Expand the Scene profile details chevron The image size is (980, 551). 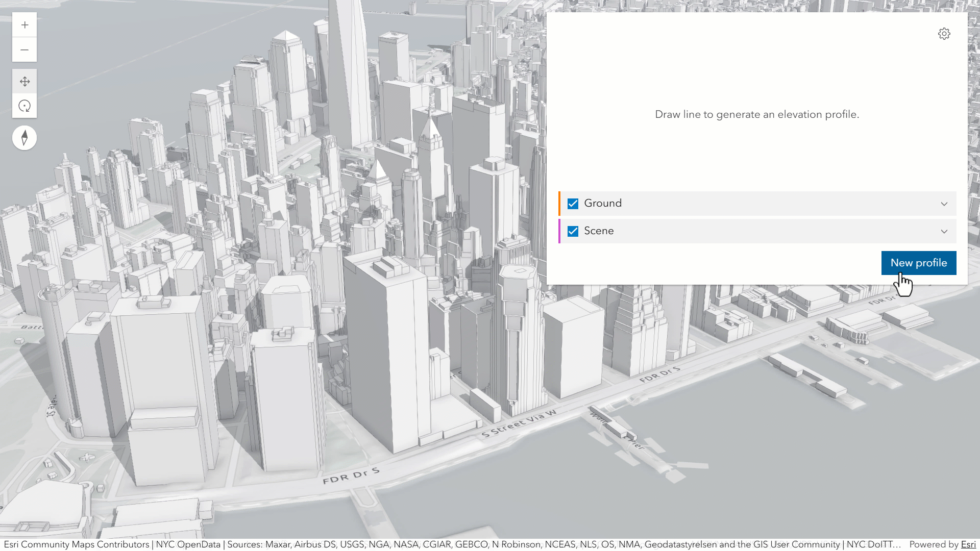pyautogui.click(x=944, y=231)
